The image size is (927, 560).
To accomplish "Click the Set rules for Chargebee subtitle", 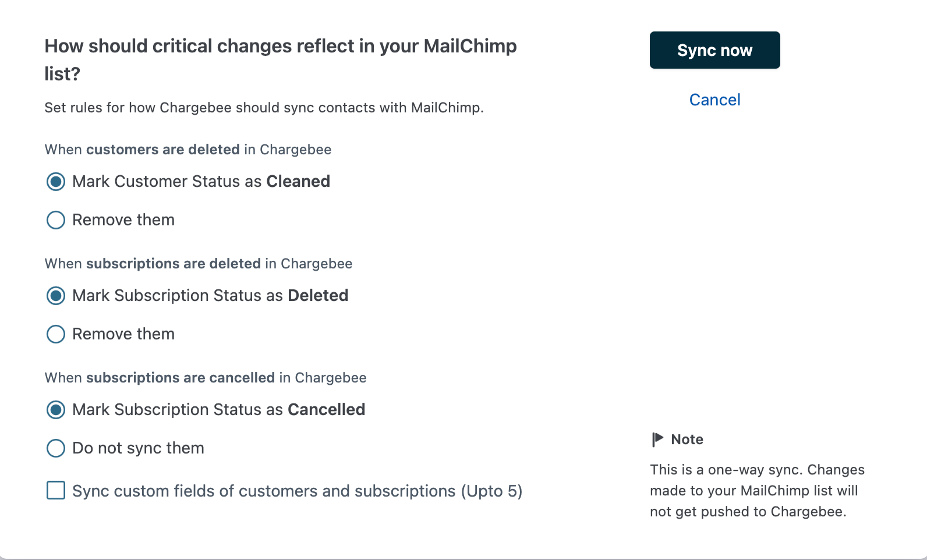I will point(264,108).
